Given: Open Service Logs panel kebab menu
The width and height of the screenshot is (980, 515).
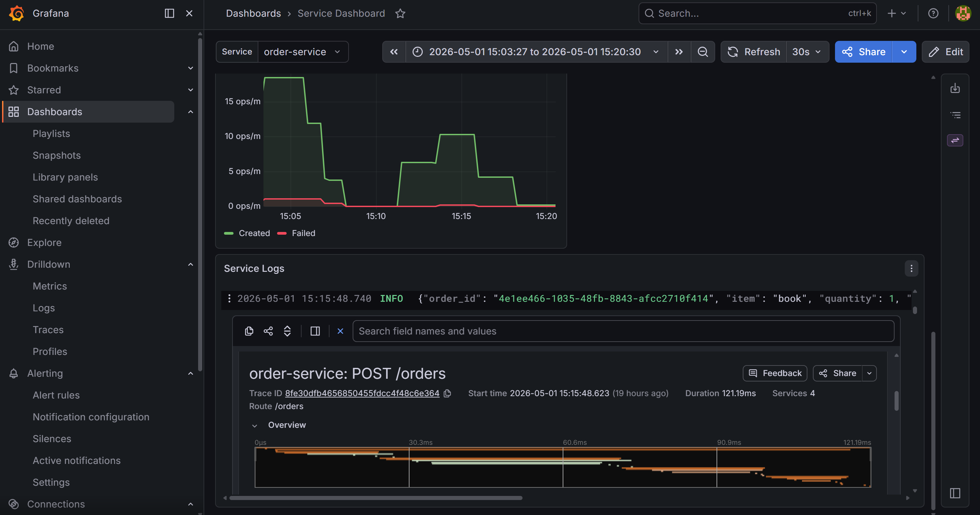Looking at the screenshot, I should pyautogui.click(x=911, y=269).
